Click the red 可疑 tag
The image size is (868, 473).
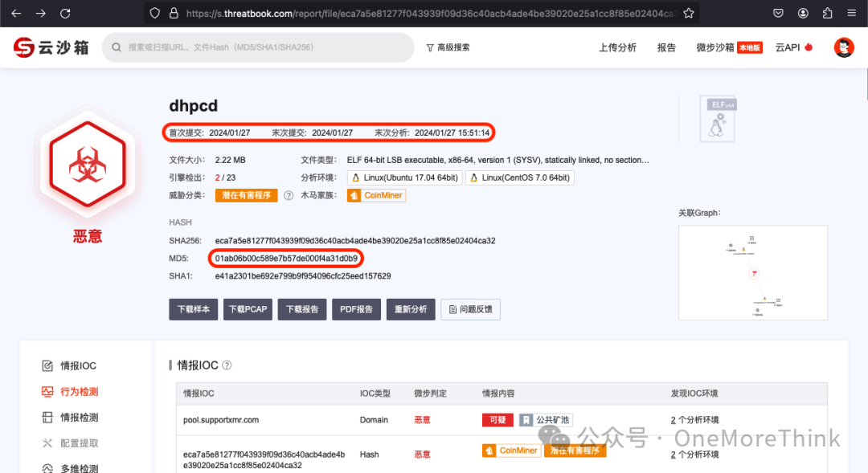[497, 420]
